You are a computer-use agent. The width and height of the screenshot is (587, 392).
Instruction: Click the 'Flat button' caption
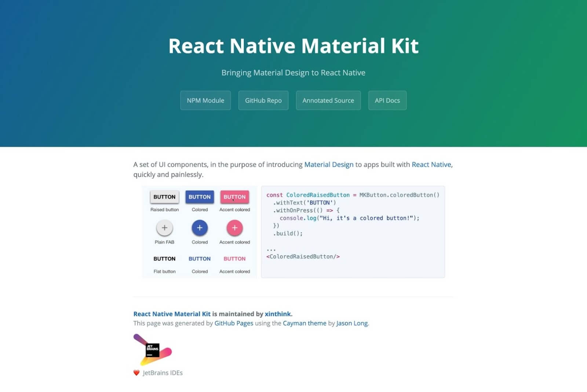(164, 271)
